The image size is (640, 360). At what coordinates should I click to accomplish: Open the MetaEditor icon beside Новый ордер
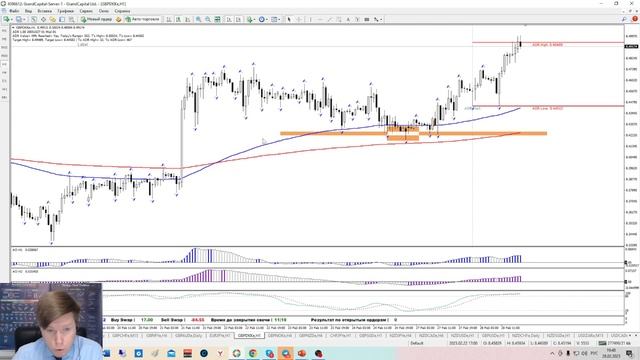point(119,19)
